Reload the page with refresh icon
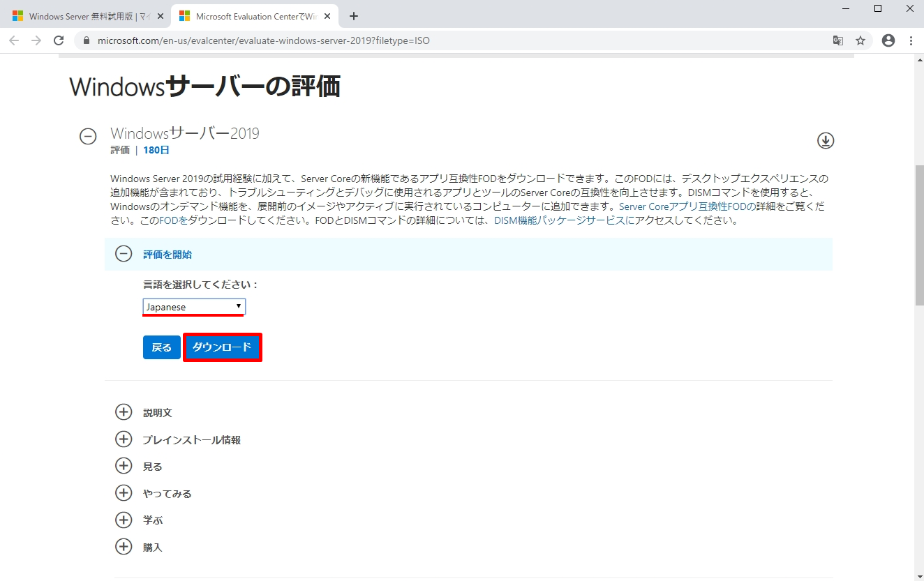Viewport: 924px width, 581px height. point(59,40)
